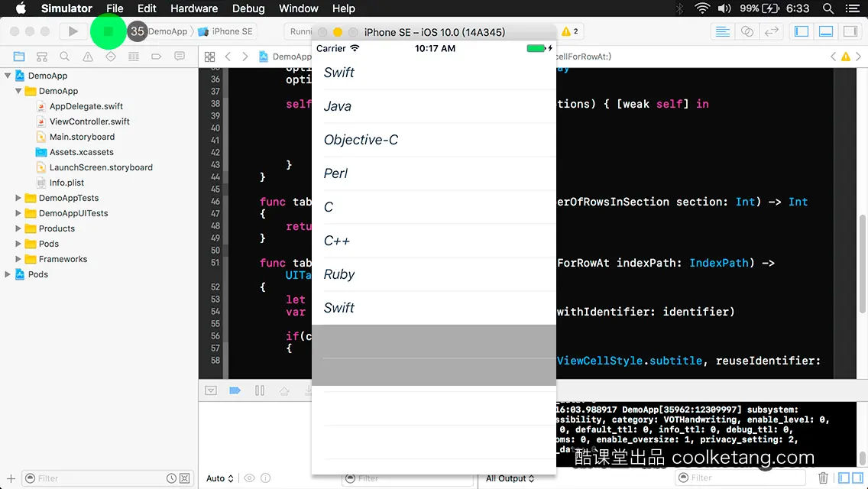Viewport: 868px width, 489px height.
Task: Open related items grid icon in editor
Action: [210, 57]
